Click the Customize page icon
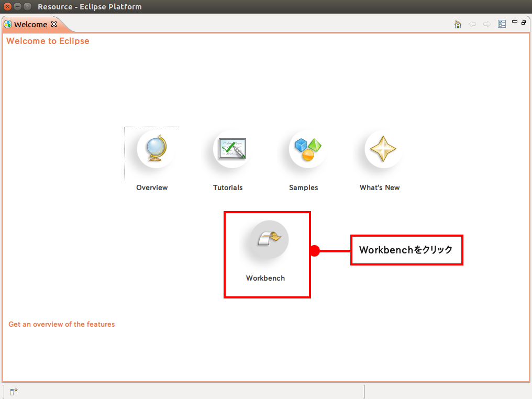 502,24
